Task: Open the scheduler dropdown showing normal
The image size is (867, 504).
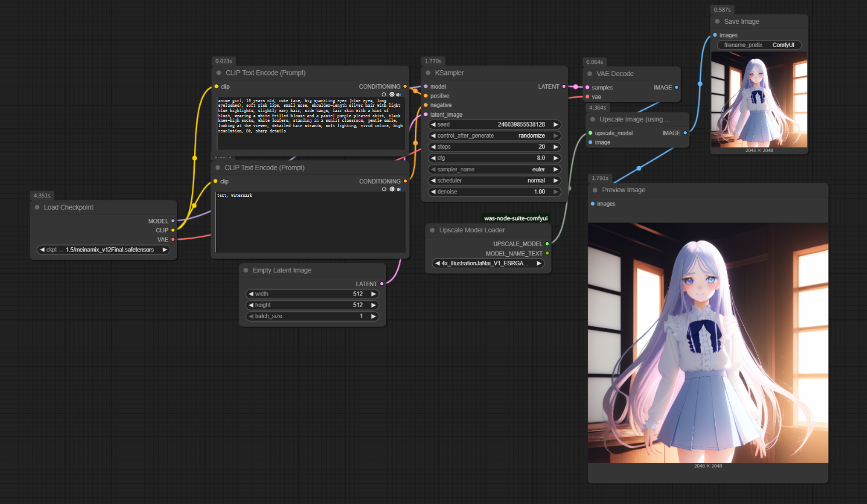Action: click(494, 181)
